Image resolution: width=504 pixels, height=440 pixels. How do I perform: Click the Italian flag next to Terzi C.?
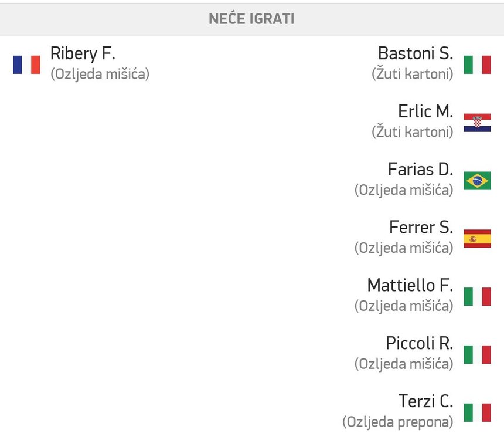(x=477, y=412)
